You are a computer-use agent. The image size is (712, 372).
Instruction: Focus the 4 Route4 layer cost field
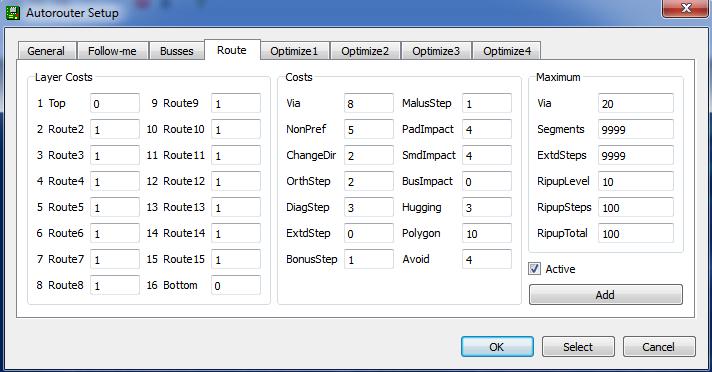click(115, 181)
